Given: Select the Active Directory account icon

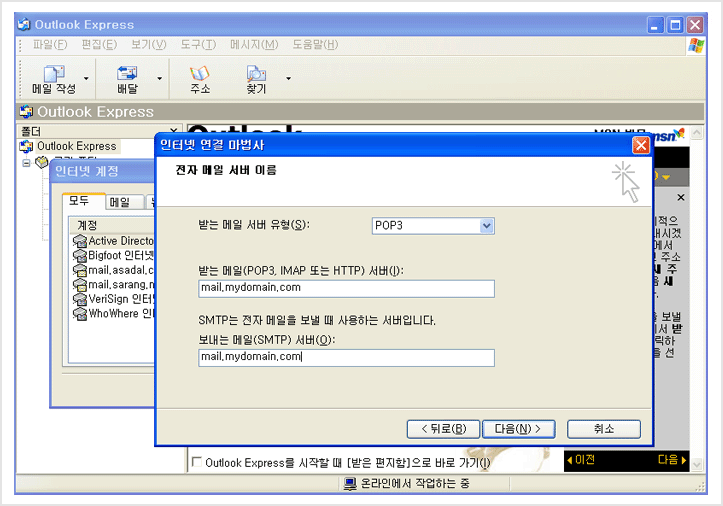Looking at the screenshot, I should pyautogui.click(x=80, y=241).
